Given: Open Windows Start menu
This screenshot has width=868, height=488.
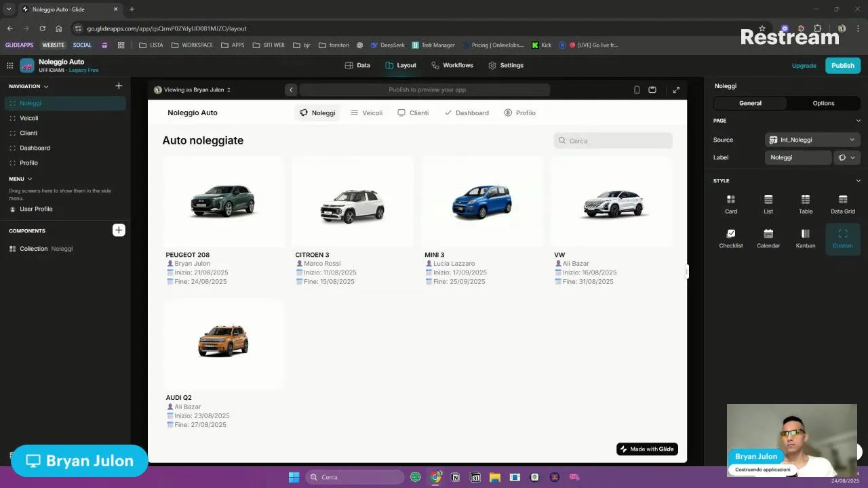Looking at the screenshot, I should point(294,477).
